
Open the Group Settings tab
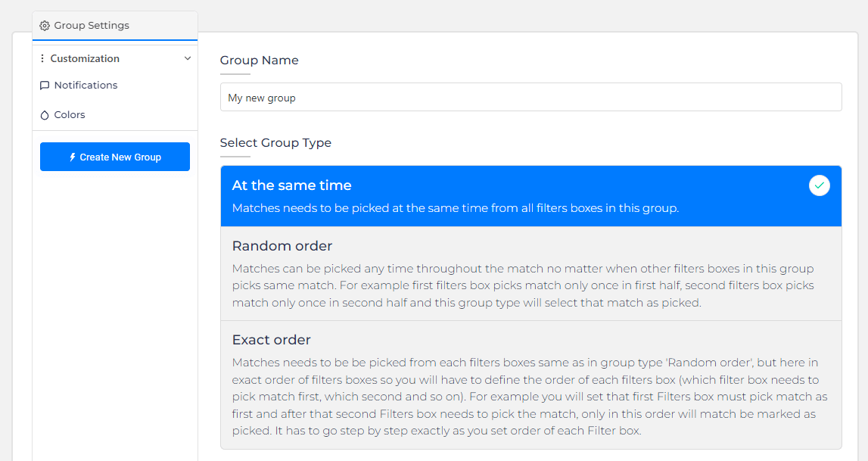tap(114, 26)
